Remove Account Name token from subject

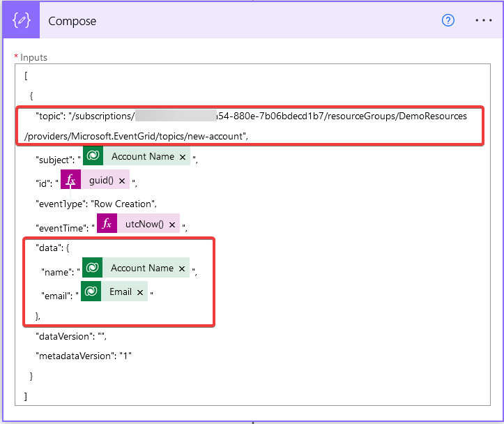[183, 157]
